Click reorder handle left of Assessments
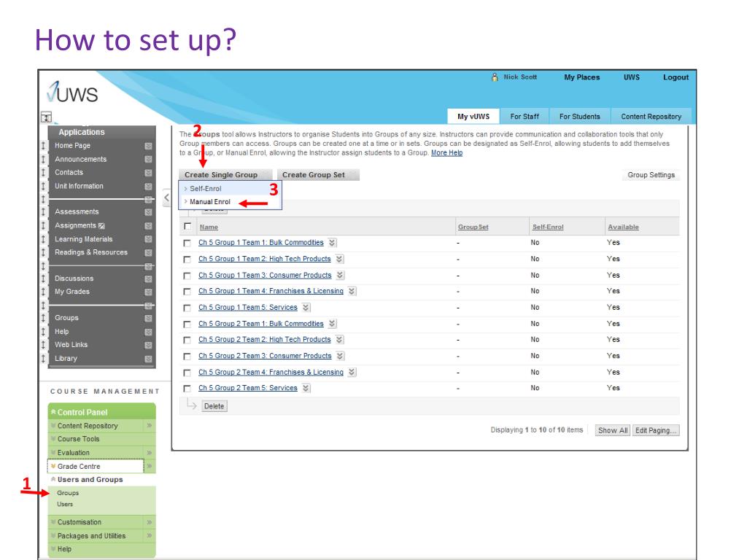 (x=43, y=212)
